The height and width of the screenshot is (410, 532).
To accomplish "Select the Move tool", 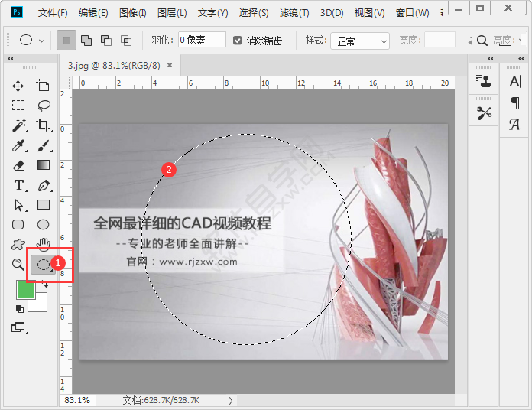I will pyautogui.click(x=18, y=86).
